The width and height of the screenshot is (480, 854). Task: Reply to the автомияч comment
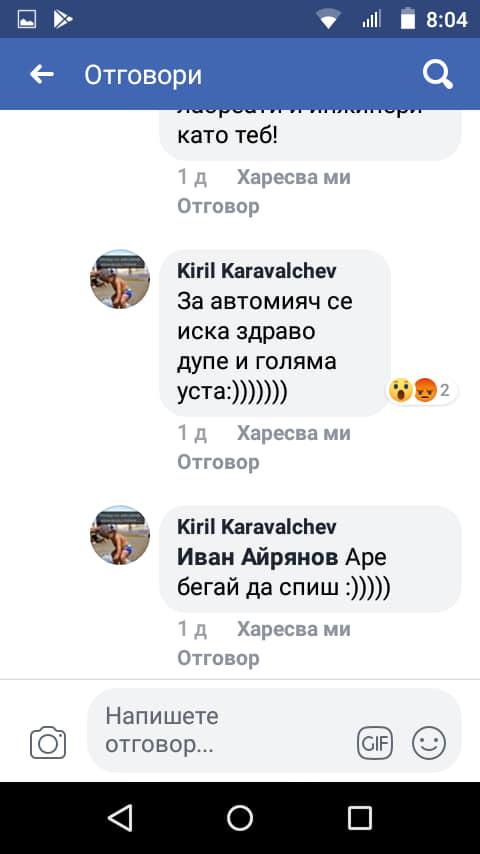pos(218,462)
